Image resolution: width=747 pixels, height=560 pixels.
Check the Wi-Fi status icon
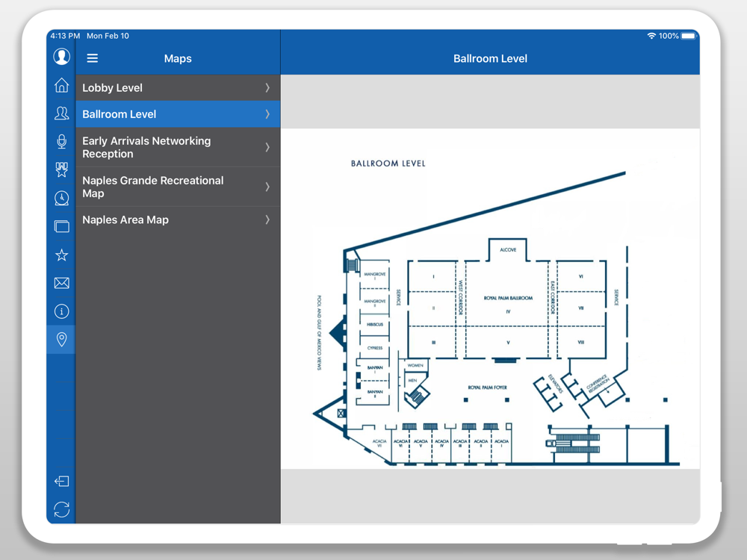pos(651,36)
